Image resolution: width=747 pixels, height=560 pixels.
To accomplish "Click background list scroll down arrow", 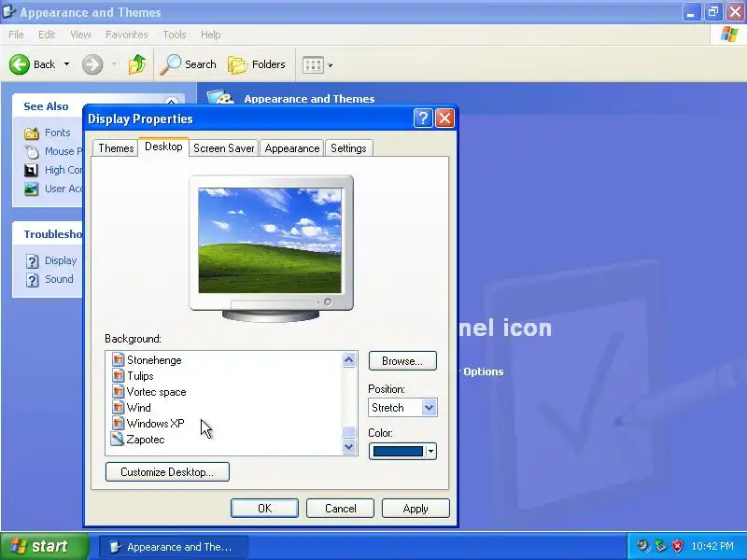I will pos(348,447).
